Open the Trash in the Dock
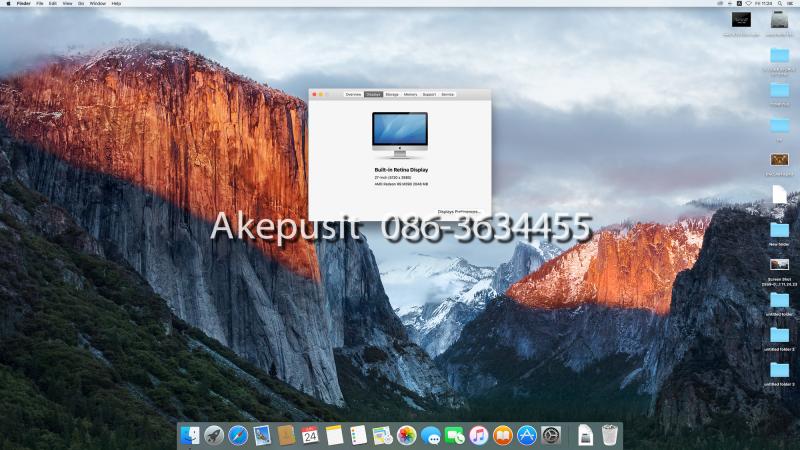 610,435
